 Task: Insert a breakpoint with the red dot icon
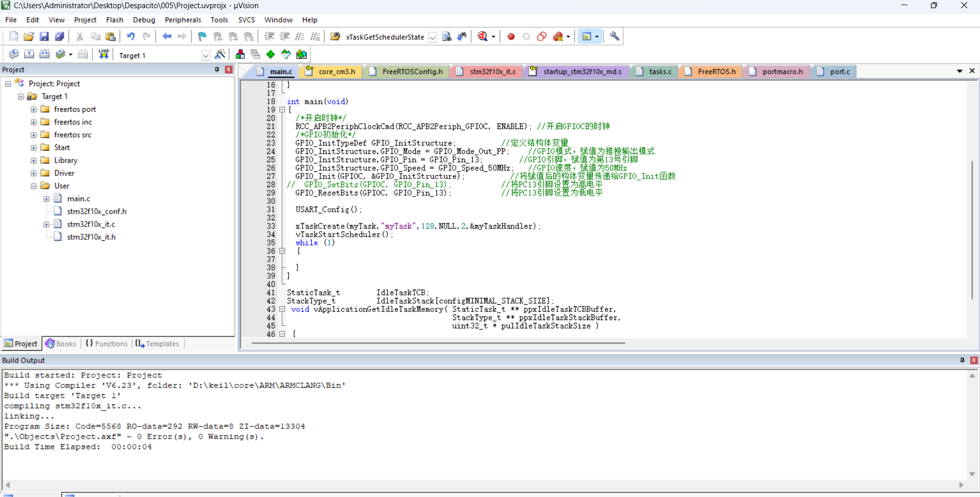coord(511,36)
